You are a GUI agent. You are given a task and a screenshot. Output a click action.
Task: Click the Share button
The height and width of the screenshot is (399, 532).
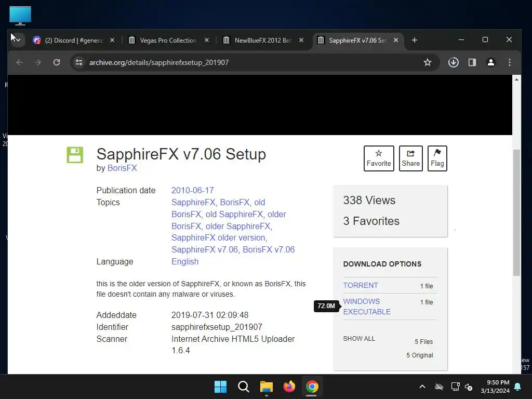click(410, 158)
